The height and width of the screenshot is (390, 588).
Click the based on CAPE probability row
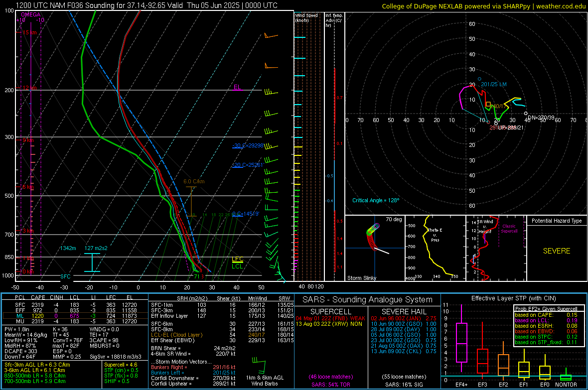point(546,315)
